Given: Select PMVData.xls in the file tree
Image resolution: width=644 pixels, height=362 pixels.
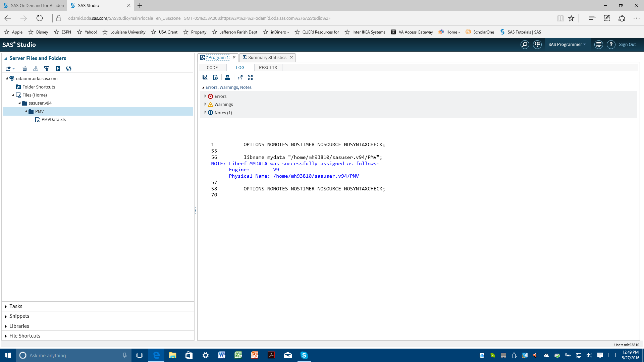Looking at the screenshot, I should [54, 119].
